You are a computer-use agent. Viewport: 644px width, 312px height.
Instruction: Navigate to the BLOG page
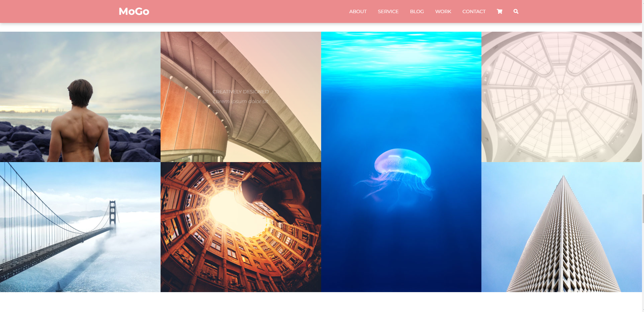[417, 11]
